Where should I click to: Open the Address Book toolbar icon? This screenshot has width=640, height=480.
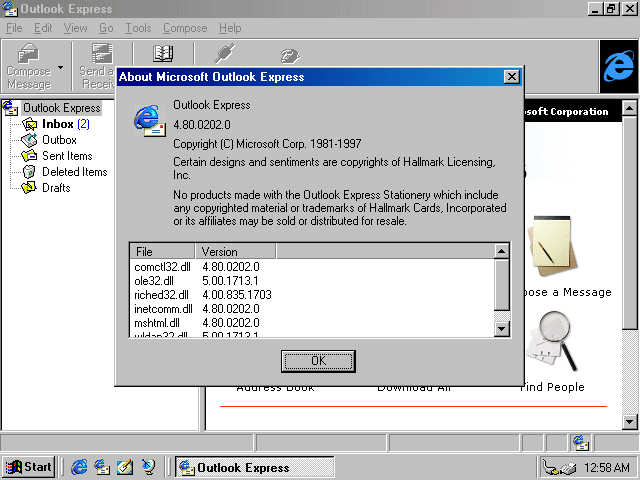click(x=163, y=55)
